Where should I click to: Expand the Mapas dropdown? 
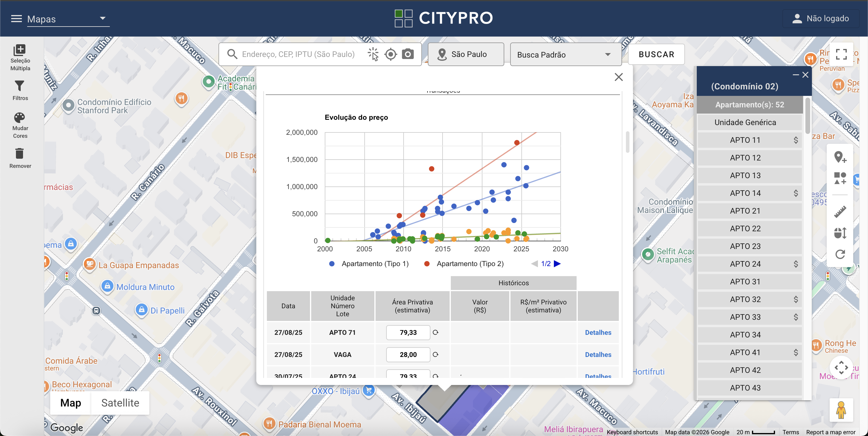(x=68, y=19)
